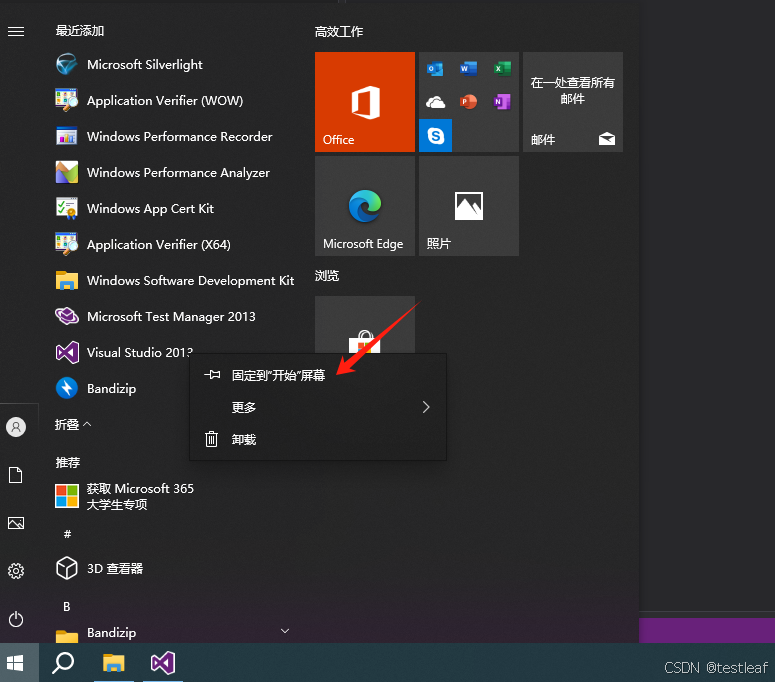Open Outlook from the Office tile group
775x682 pixels.
(435, 69)
